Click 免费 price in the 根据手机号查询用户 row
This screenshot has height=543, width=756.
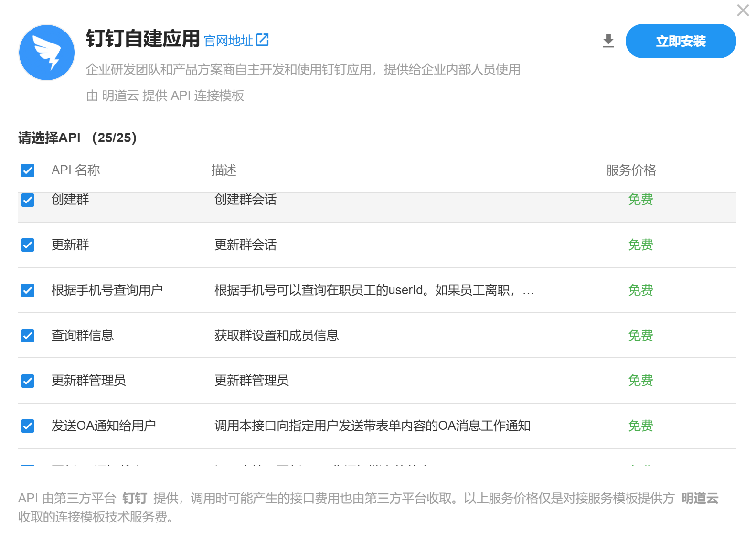click(640, 290)
